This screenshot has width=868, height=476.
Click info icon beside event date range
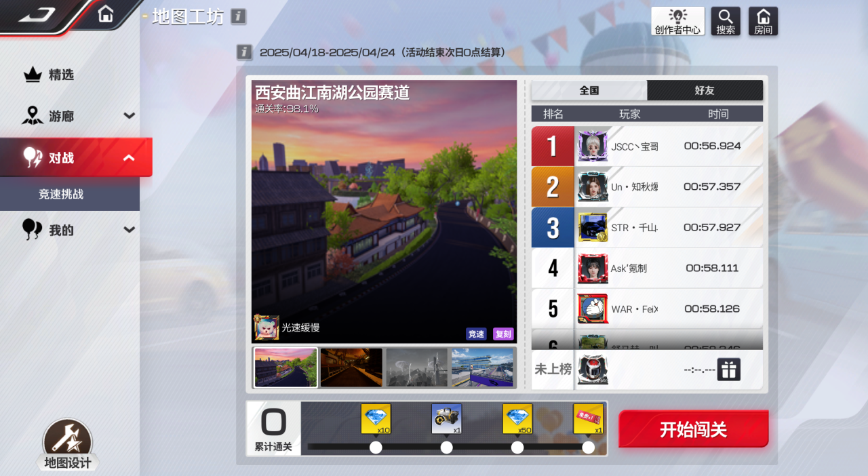click(245, 52)
